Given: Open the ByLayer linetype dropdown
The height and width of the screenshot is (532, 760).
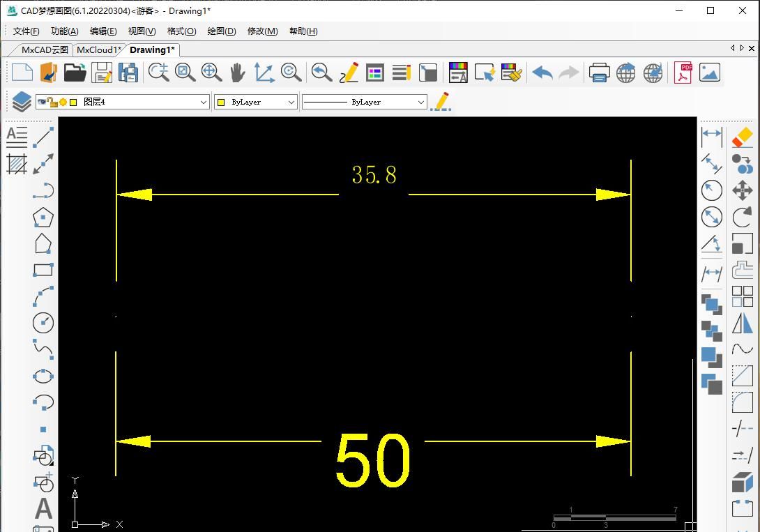Looking at the screenshot, I should click(420, 102).
